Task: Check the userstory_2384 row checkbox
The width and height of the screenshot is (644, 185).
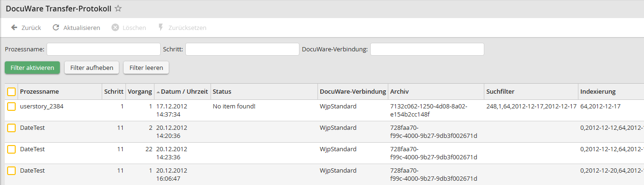Action: coord(11,107)
